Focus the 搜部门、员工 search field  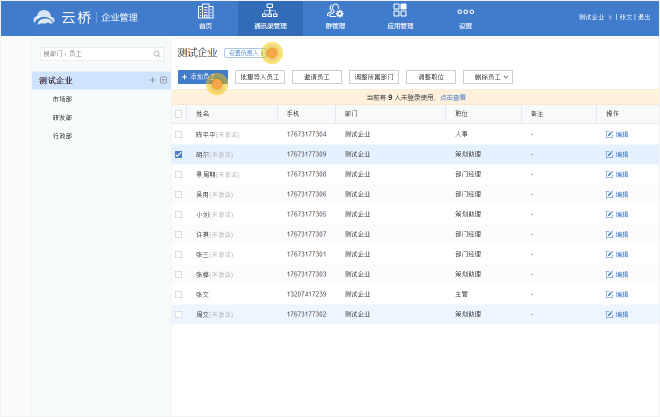coord(101,54)
